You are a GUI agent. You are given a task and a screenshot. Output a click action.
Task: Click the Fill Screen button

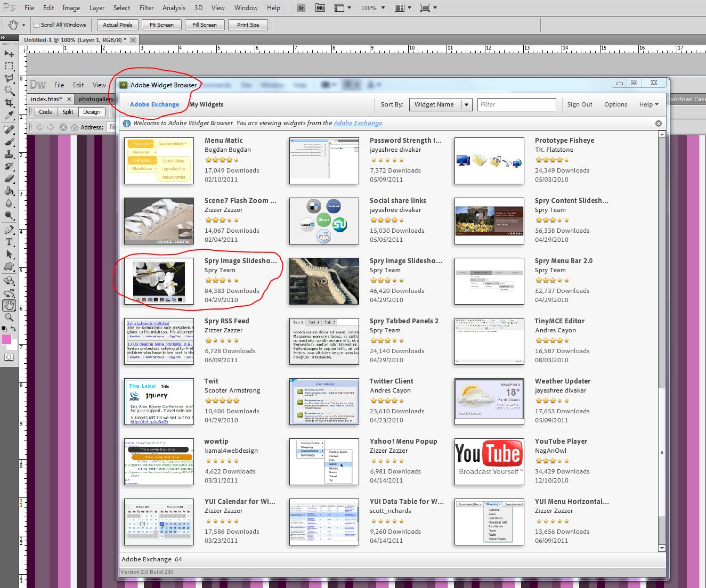[205, 24]
